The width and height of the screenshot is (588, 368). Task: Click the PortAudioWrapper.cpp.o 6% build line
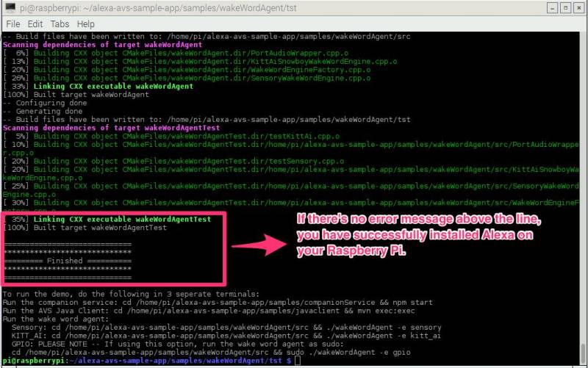pyautogui.click(x=176, y=53)
